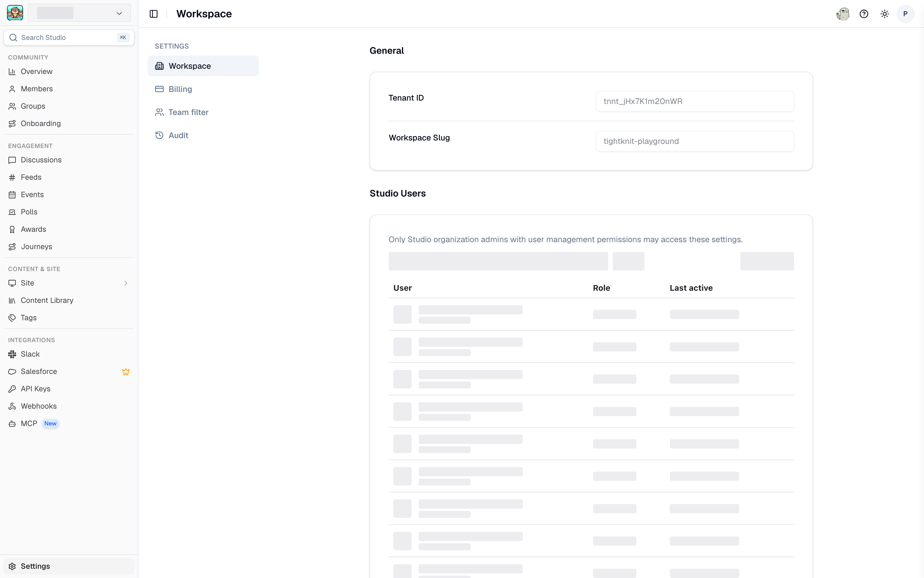Focus the Search Studio field
Image resolution: width=924 pixels, height=578 pixels.
coord(69,38)
